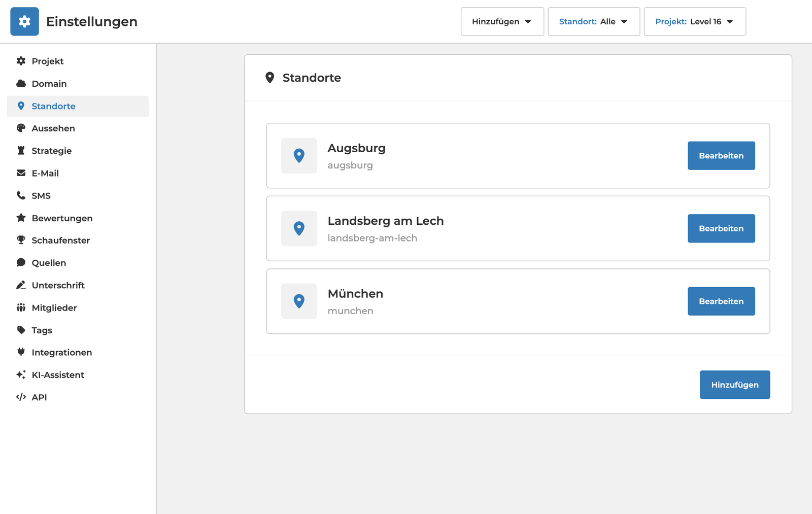Click the blue gear Einstellungen logo icon
This screenshot has height=514, width=812.
[x=24, y=21]
